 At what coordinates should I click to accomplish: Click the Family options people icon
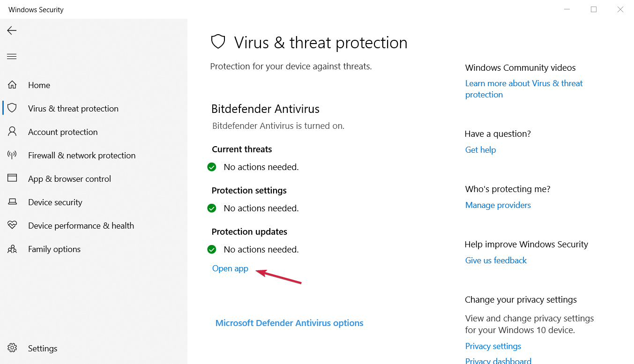pyautogui.click(x=12, y=249)
